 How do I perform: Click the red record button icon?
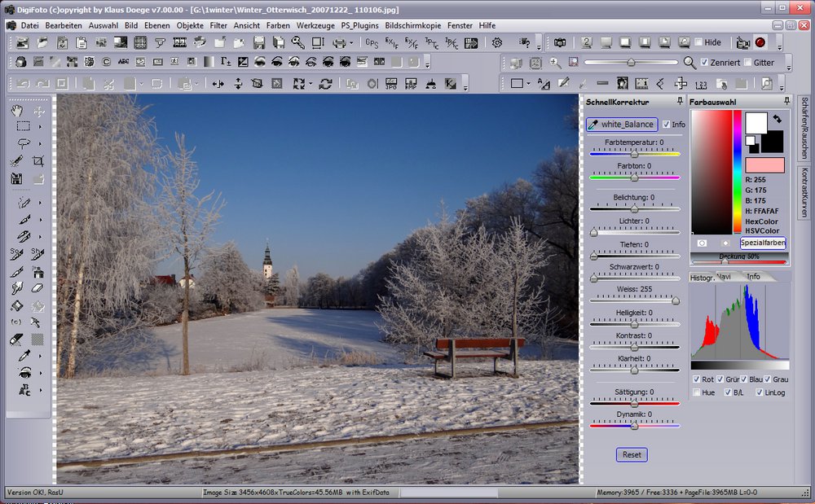tap(760, 42)
